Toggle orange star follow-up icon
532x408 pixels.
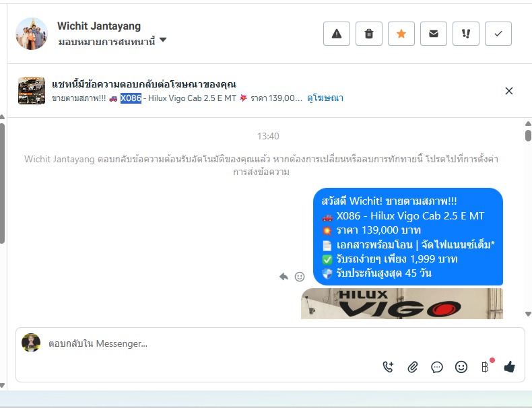[x=401, y=34]
